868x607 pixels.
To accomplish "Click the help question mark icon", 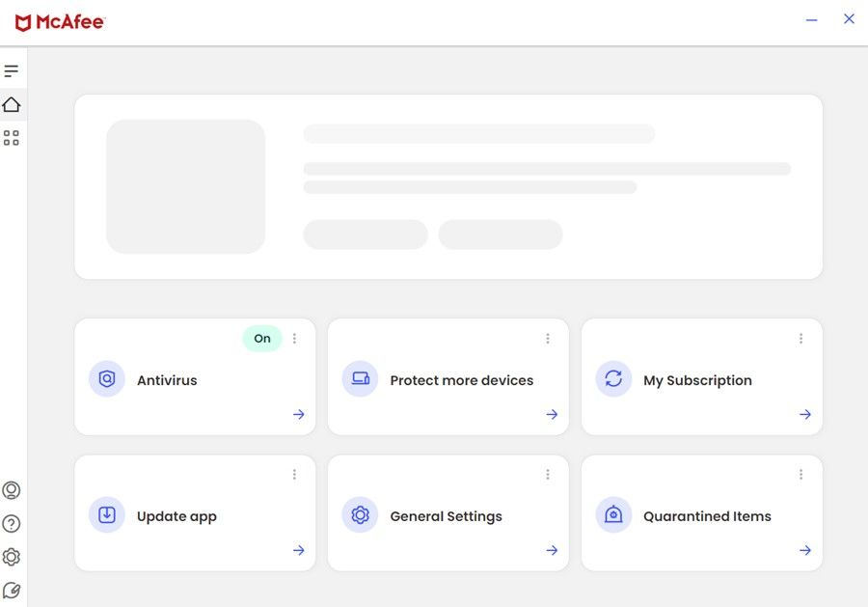I will coord(12,524).
